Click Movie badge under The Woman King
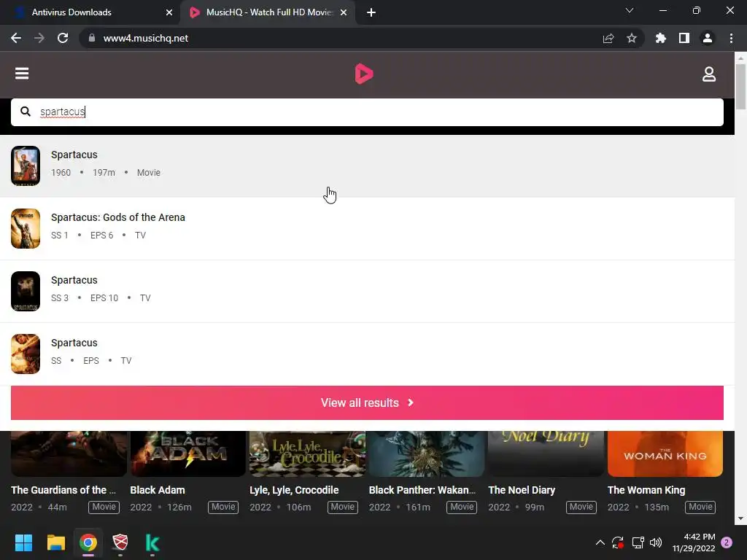Image resolution: width=747 pixels, height=560 pixels. pyautogui.click(x=700, y=507)
